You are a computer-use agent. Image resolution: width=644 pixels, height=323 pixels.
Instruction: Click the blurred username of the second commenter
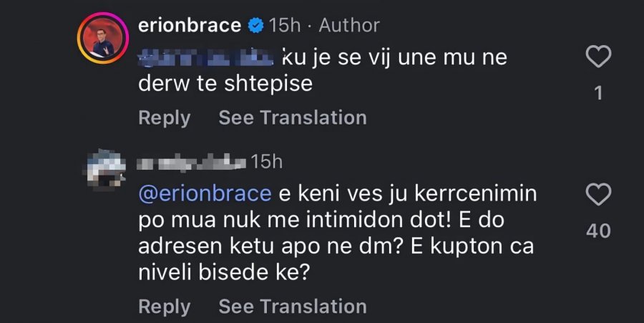(x=191, y=162)
